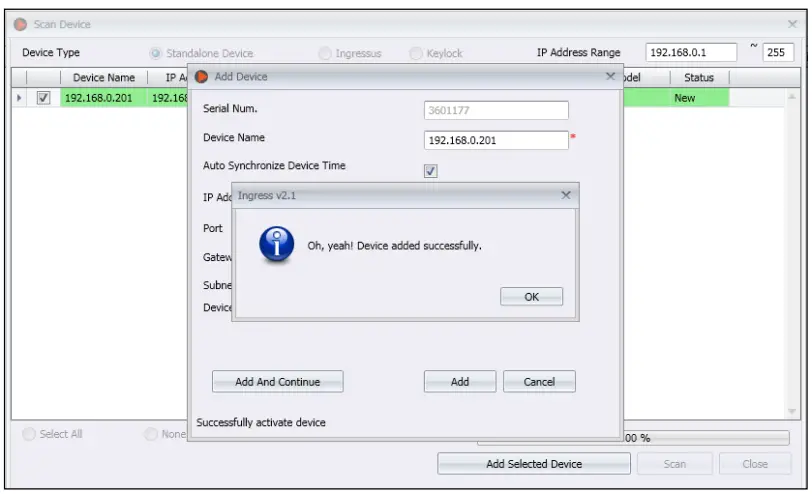Close the Scan Device window

pos(792,24)
